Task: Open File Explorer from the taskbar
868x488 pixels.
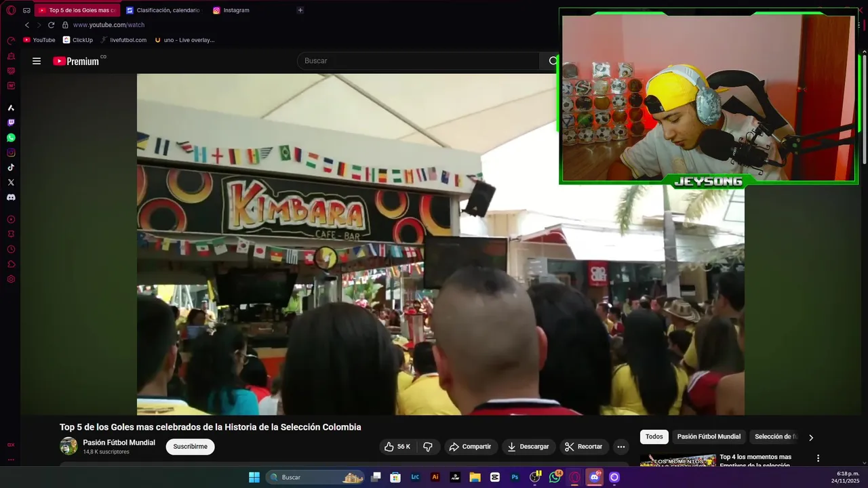Action: pyautogui.click(x=475, y=477)
